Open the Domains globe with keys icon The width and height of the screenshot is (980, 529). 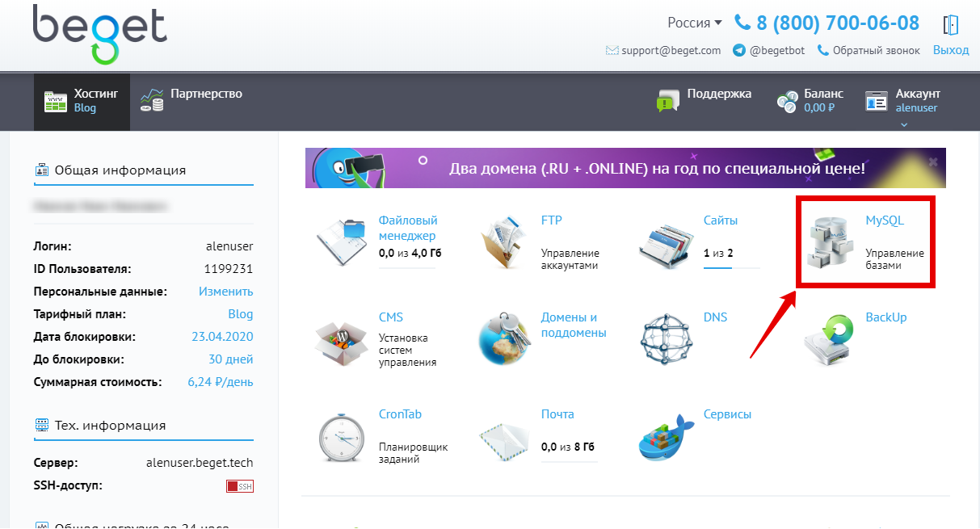pos(505,339)
